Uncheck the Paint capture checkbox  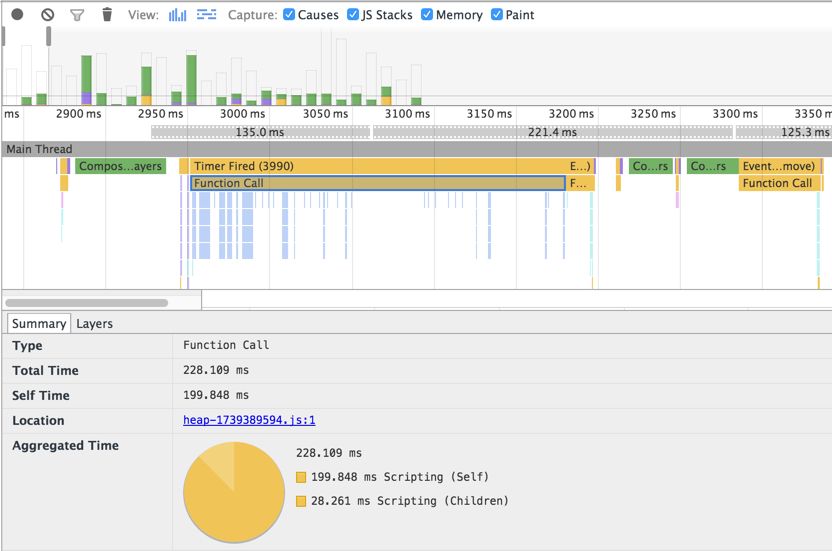click(497, 14)
